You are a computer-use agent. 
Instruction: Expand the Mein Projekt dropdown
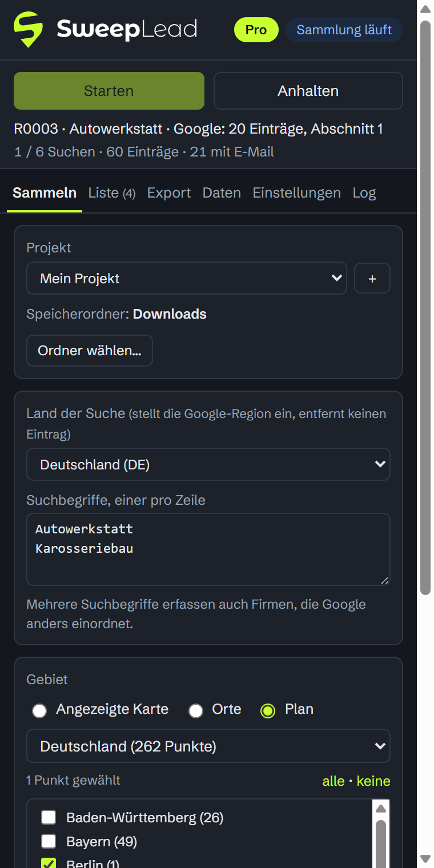tap(187, 278)
